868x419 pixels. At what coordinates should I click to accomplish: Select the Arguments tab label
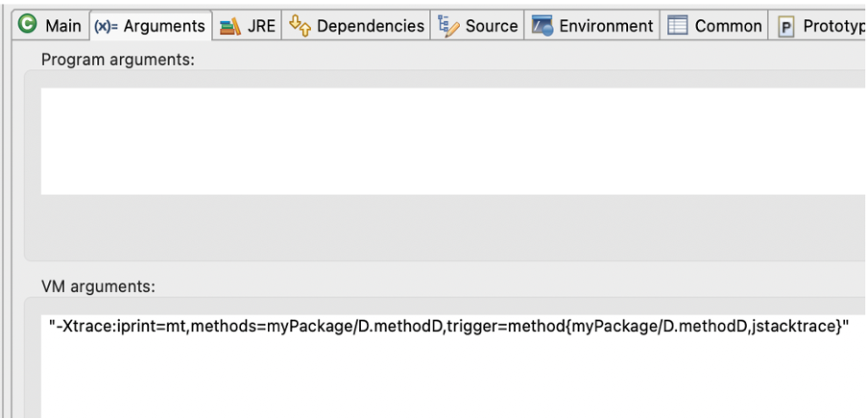164,26
